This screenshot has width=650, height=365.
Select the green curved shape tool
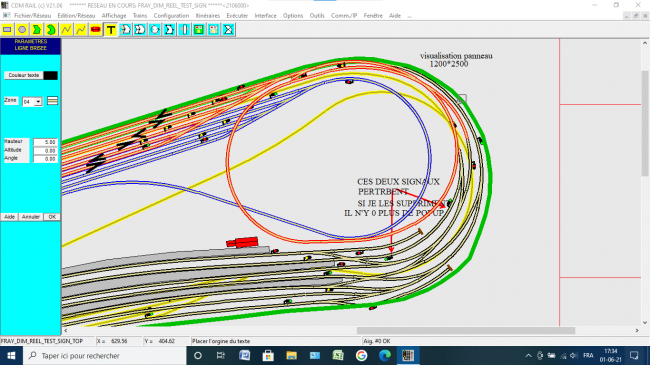tap(51, 29)
